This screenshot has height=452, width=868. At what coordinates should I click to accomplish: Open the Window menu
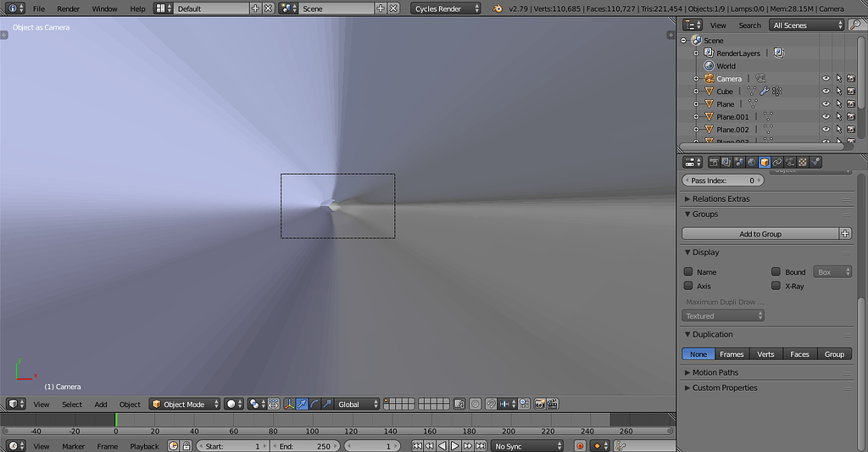pos(104,8)
